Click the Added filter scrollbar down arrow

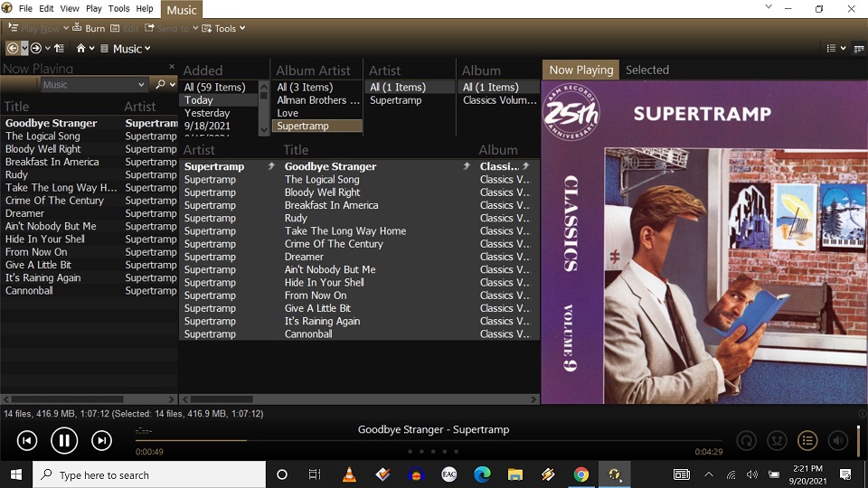coord(264,129)
